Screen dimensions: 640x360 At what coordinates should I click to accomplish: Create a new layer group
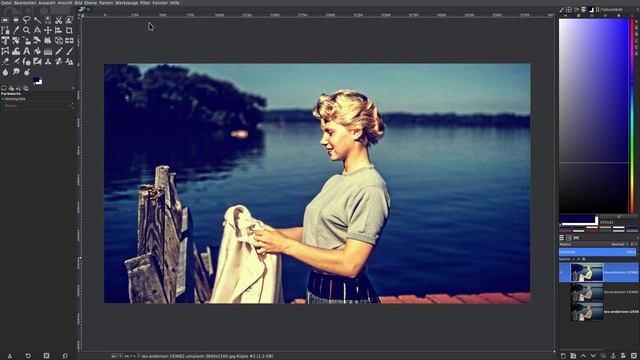pos(573,356)
